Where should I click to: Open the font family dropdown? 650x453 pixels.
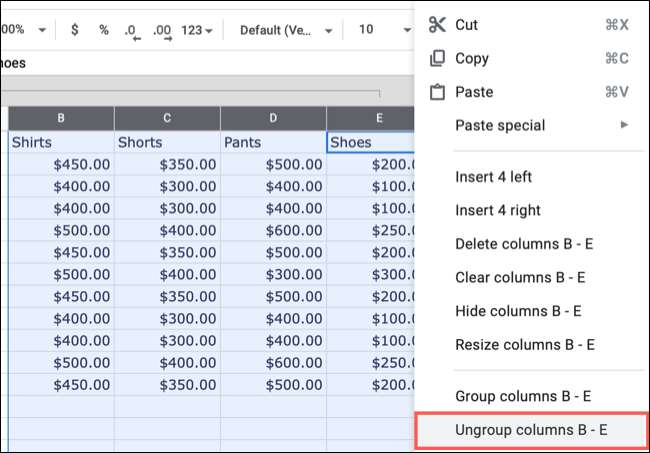pos(285,30)
